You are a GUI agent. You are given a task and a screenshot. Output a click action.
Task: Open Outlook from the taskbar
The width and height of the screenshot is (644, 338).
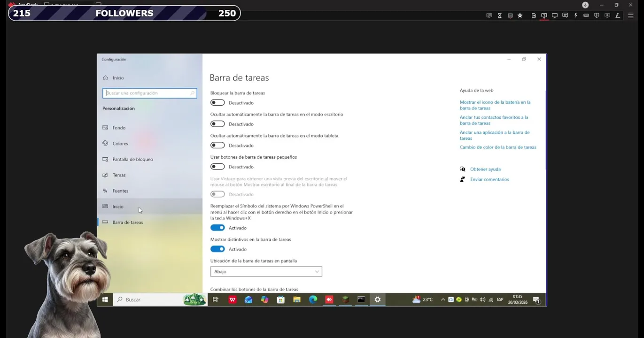click(x=248, y=300)
